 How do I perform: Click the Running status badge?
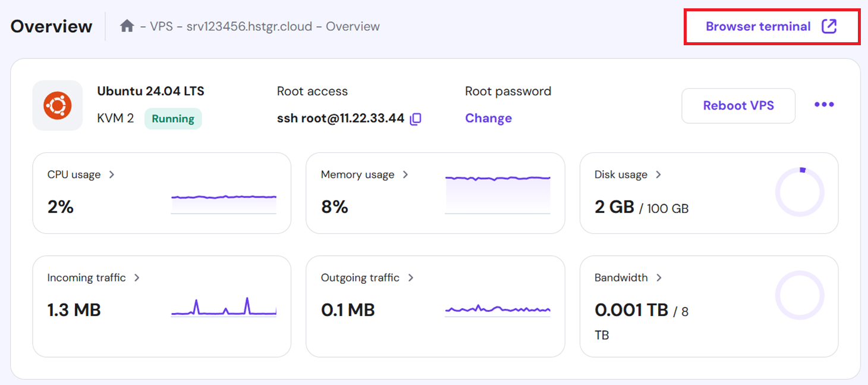pyautogui.click(x=173, y=119)
